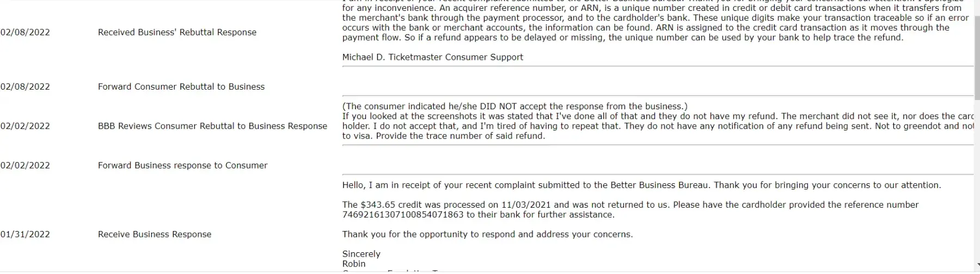Click "Received Business' Rebuttal Response" activity label
This screenshot has height=274, width=980.
(x=177, y=33)
